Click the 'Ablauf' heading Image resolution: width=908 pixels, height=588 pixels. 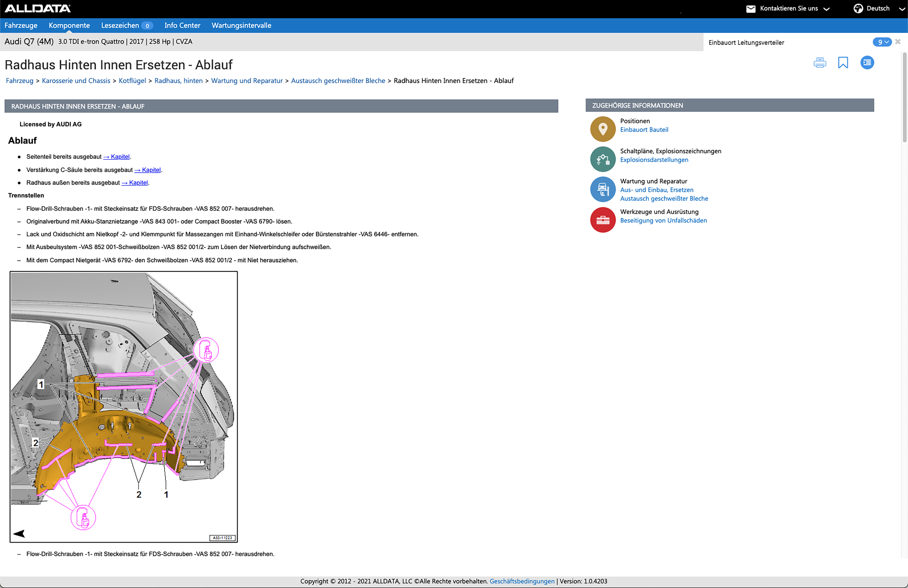(x=23, y=141)
